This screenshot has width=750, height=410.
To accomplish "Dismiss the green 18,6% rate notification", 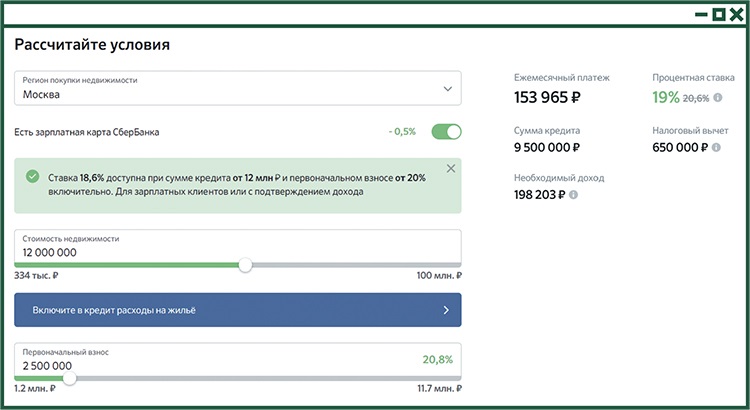I will tap(450, 168).
